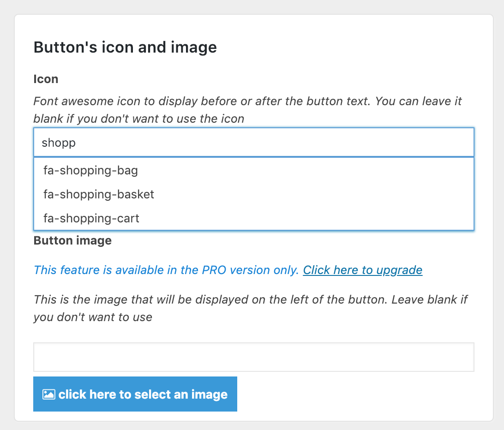
Task: Pick fa-shopping-cart from the autocomplete list
Action: [253, 219]
